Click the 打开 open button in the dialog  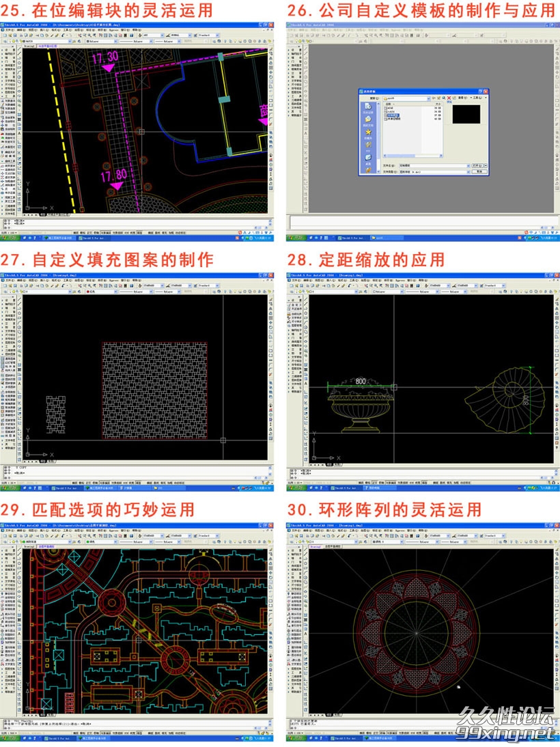coord(477,166)
